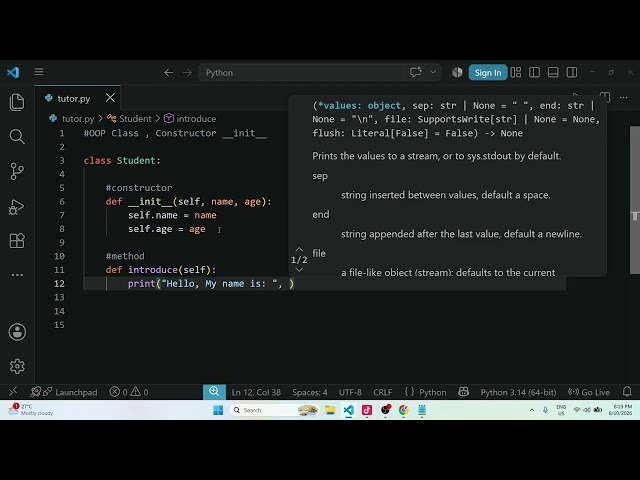Open the Search view in activity bar
Screen dimensions: 640x480
pos(17,137)
